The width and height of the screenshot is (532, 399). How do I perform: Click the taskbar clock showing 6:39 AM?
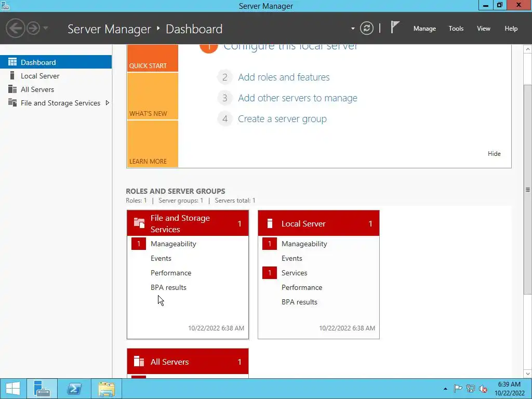tap(509, 389)
